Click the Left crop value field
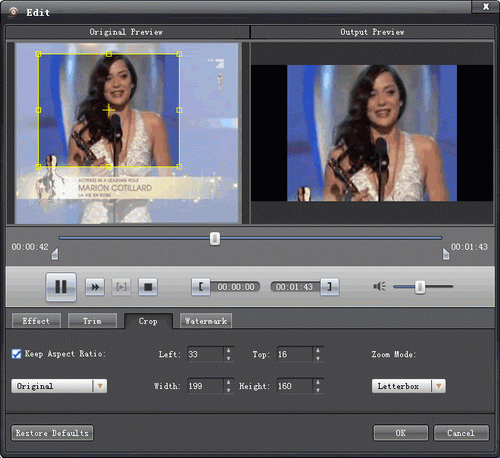 [x=205, y=354]
